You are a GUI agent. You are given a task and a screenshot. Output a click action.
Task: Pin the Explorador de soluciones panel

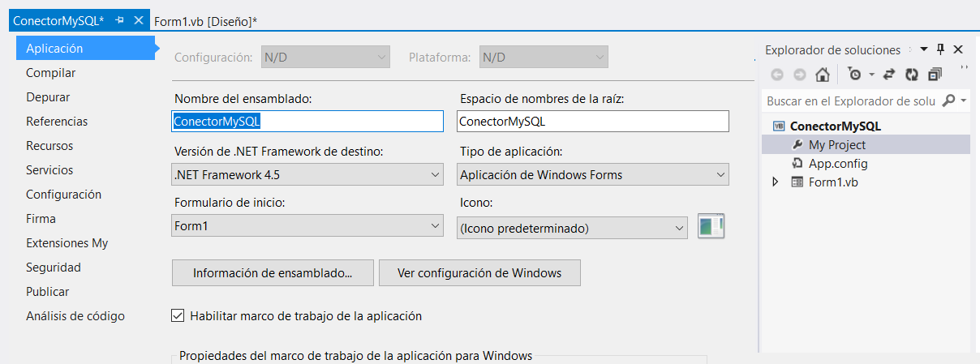pos(941,49)
